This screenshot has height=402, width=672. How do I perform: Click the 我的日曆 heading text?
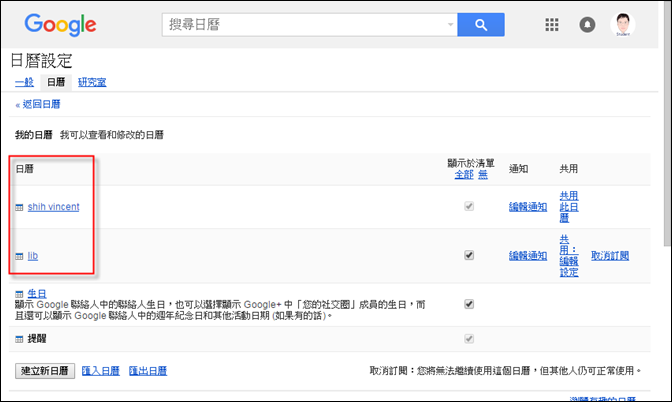click(x=34, y=135)
